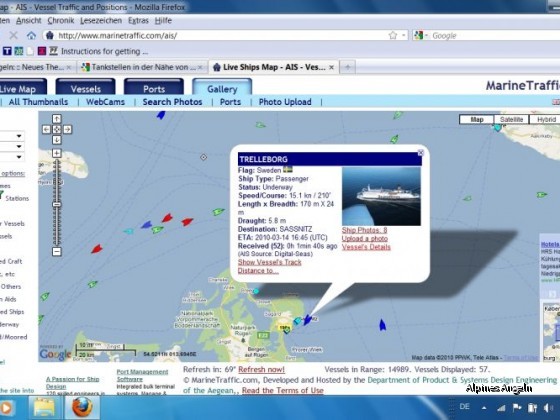This screenshot has height=420, width=560.
Task: Click the Firefox home icon
Action: coord(31,35)
